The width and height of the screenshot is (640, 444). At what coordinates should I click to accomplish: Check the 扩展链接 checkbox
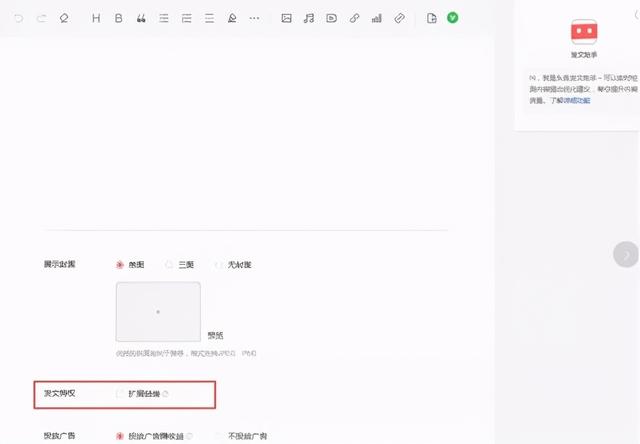pos(121,394)
